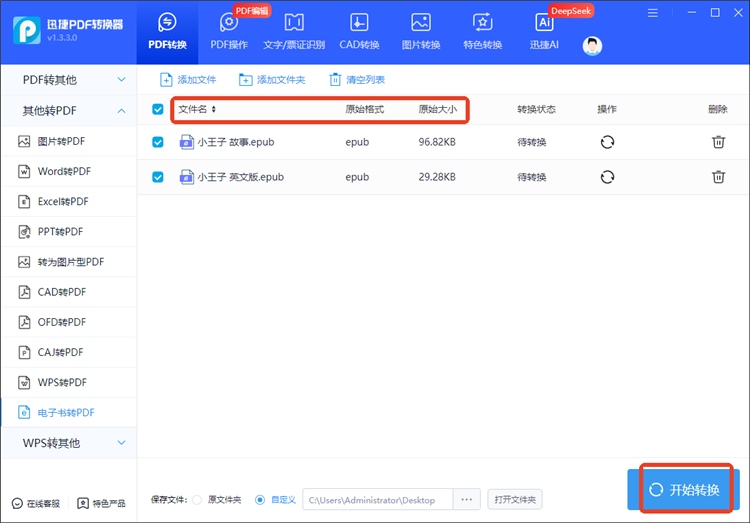Click 转换状态 column header
The image size is (750, 523).
(536, 109)
